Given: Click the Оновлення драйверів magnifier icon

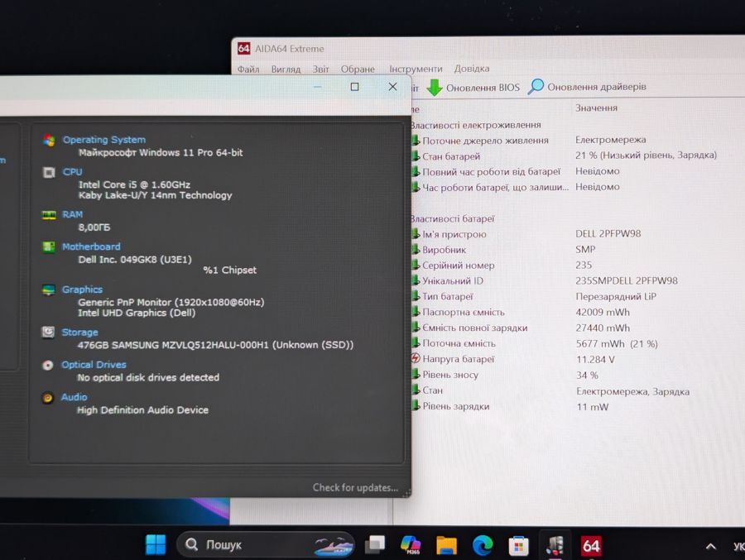Looking at the screenshot, I should click(536, 87).
